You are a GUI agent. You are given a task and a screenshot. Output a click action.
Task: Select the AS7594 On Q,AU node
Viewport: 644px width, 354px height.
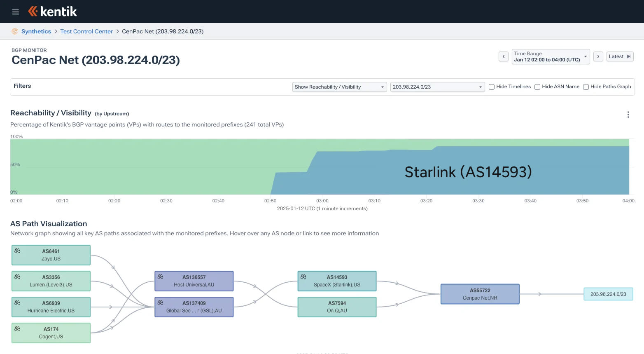click(337, 307)
